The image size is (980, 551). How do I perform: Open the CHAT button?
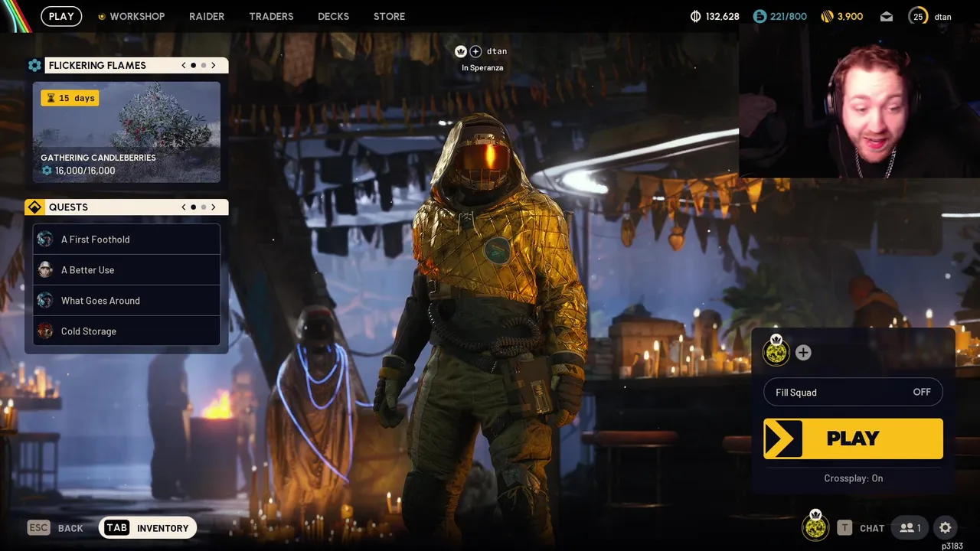pos(861,528)
